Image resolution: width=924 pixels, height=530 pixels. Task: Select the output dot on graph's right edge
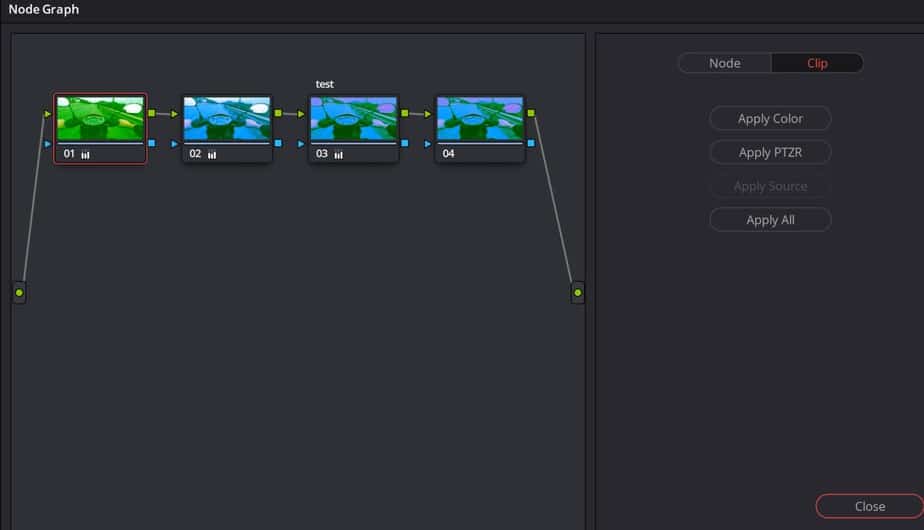(578, 292)
